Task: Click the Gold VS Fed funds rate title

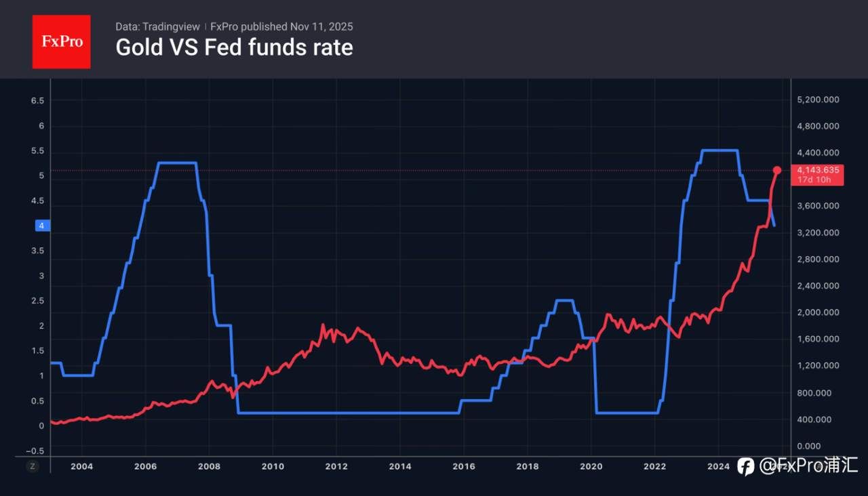Action: (x=234, y=47)
